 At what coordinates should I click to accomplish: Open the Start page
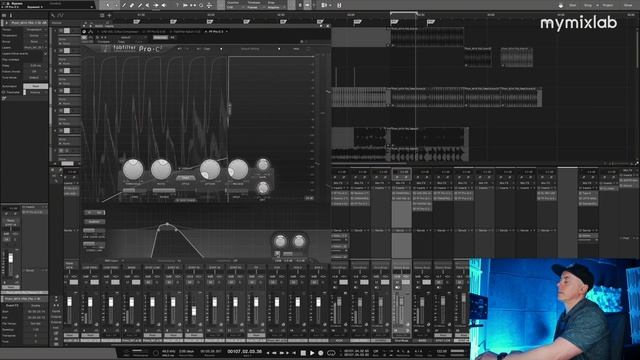tap(573, 5)
